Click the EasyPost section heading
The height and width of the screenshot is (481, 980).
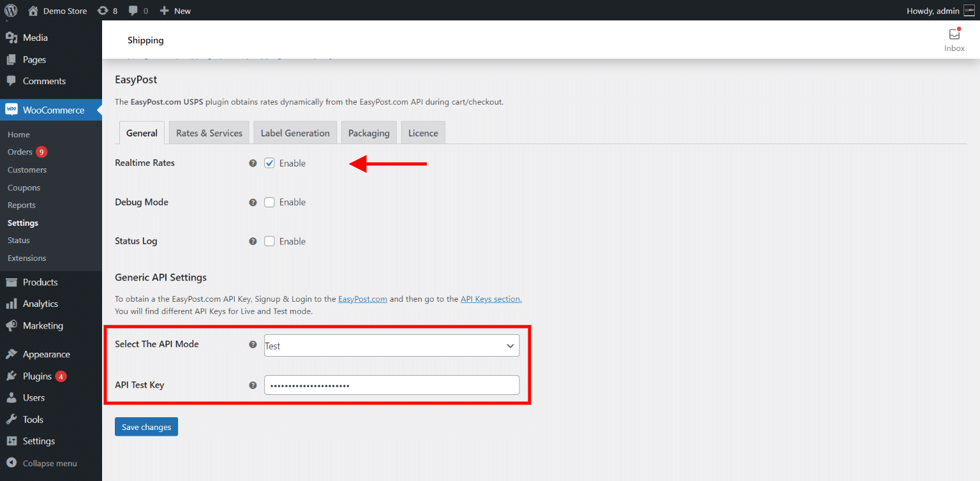point(136,80)
